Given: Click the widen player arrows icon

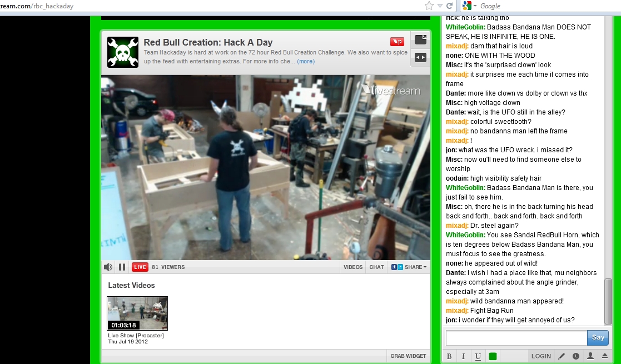Looking at the screenshot, I should point(420,57).
